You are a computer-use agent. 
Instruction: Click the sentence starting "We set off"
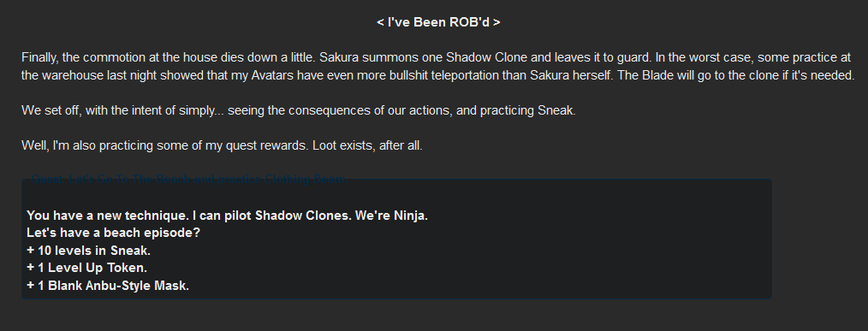pos(299,110)
